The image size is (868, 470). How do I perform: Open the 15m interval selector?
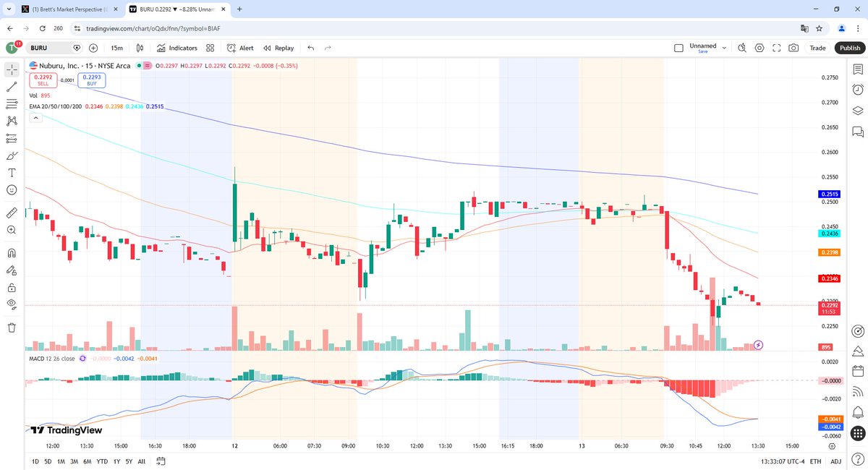pyautogui.click(x=117, y=48)
